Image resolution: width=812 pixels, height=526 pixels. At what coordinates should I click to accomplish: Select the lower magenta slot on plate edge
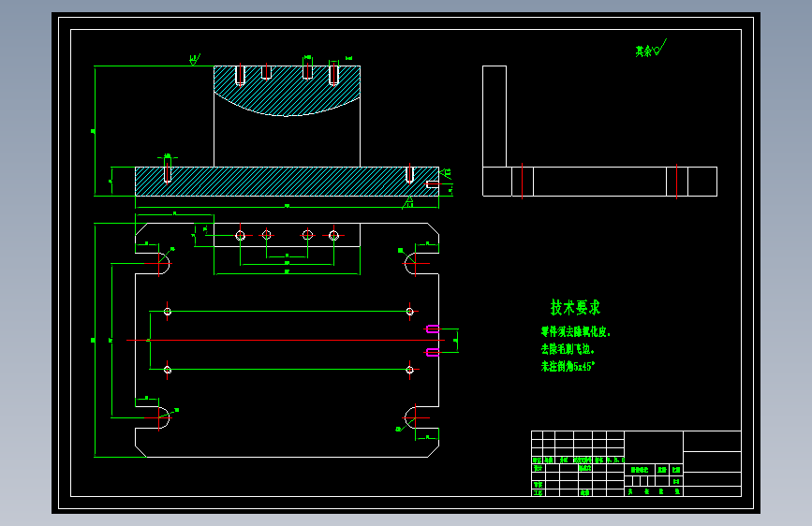[433, 353]
